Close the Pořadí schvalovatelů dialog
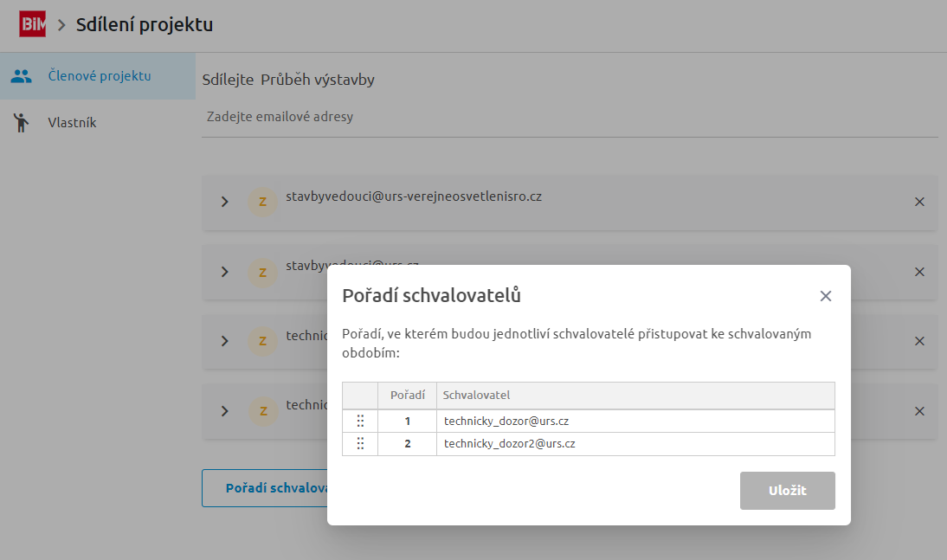Viewport: 947px width, 560px height. tap(826, 296)
